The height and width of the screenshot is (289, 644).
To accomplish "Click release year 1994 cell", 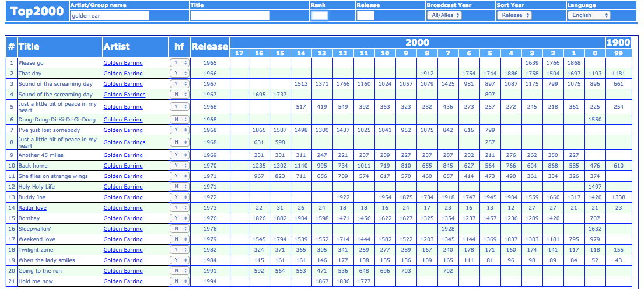I will pyautogui.click(x=209, y=281).
